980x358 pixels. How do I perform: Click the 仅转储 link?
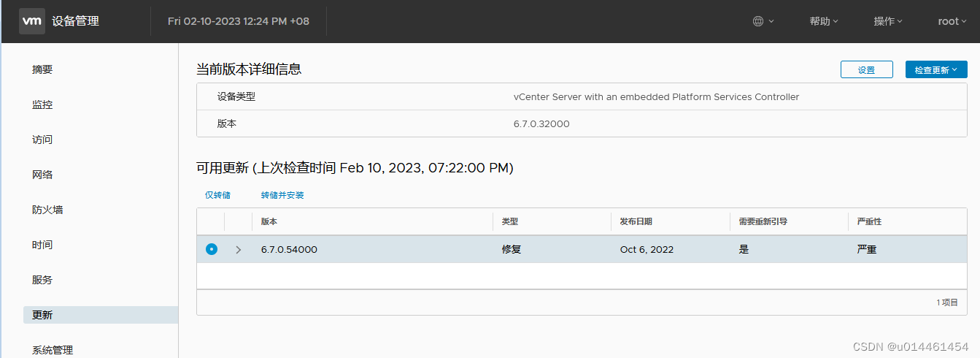[x=217, y=195]
